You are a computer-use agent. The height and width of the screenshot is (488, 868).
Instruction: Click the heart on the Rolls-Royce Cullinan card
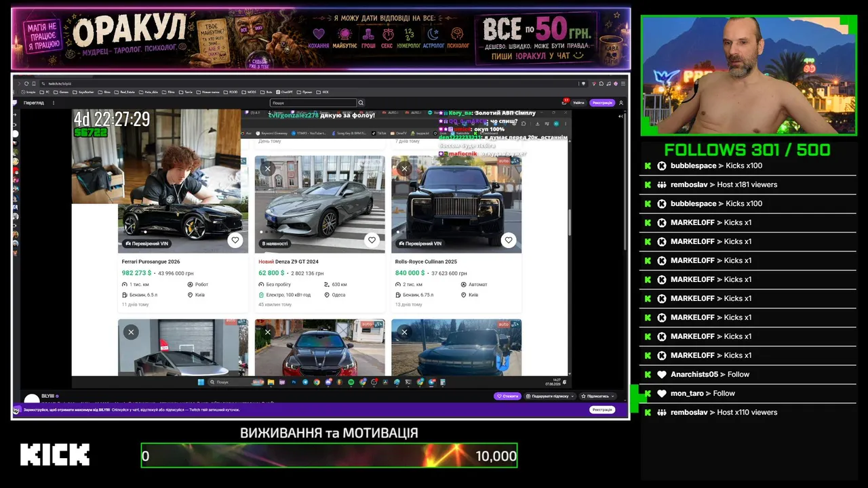pos(509,240)
